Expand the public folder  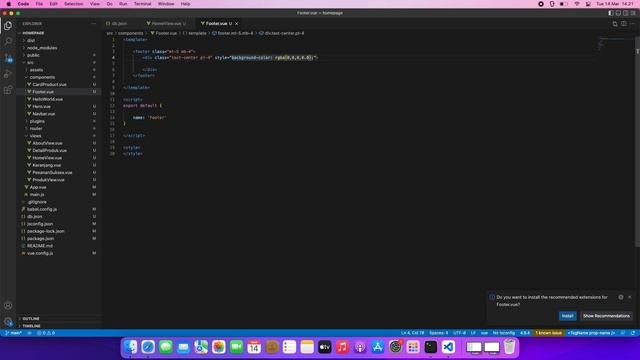coord(33,55)
